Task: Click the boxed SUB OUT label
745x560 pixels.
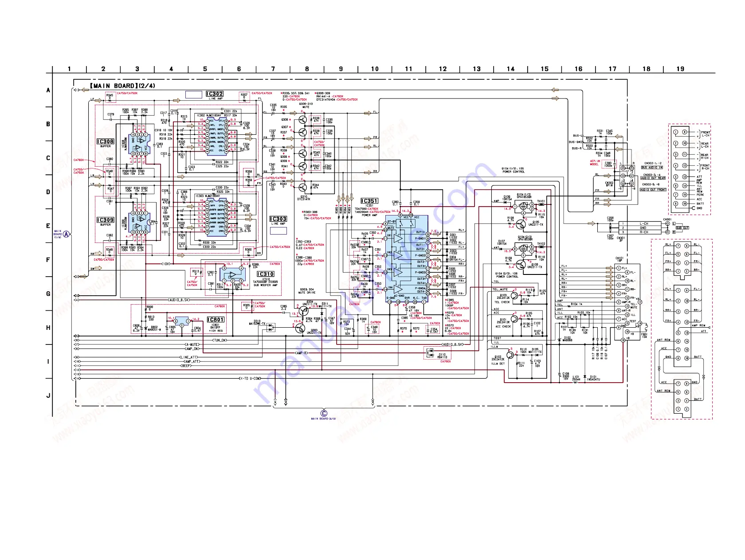Action: (x=682, y=228)
